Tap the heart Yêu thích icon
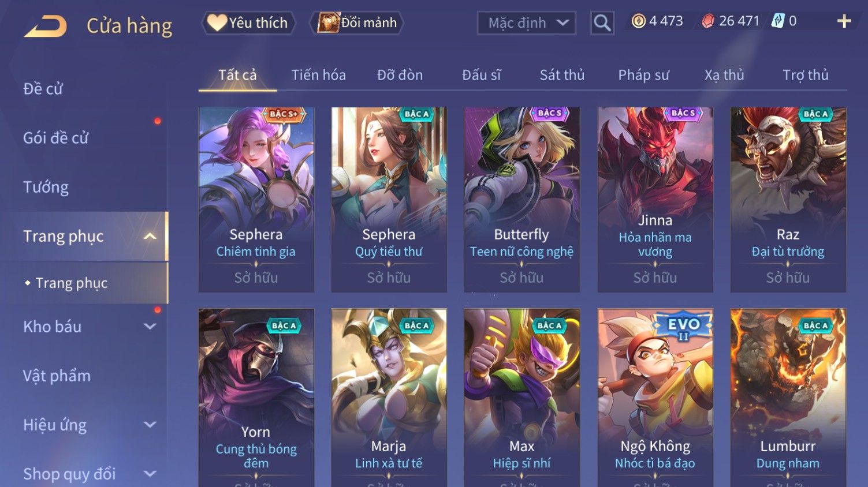The image size is (868, 487). click(x=218, y=23)
